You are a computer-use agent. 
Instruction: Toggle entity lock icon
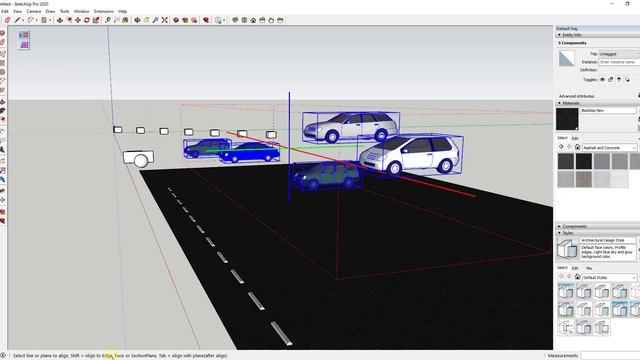611,80
